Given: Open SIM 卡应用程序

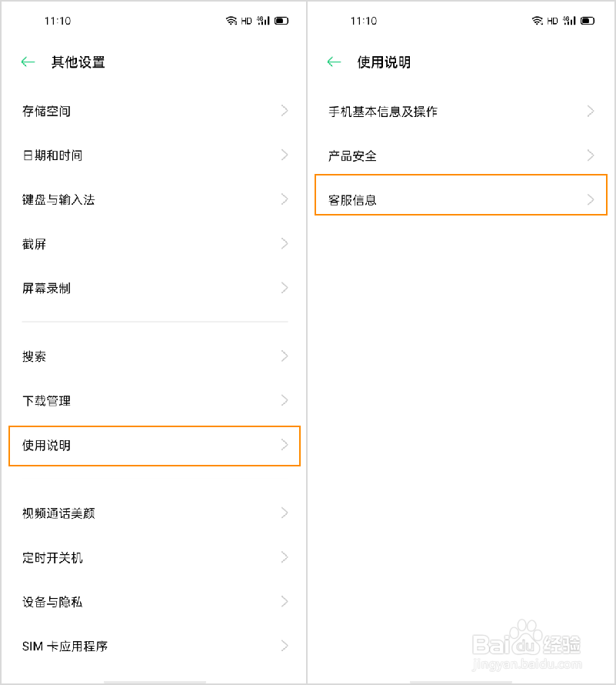Looking at the screenshot, I should coord(155,646).
